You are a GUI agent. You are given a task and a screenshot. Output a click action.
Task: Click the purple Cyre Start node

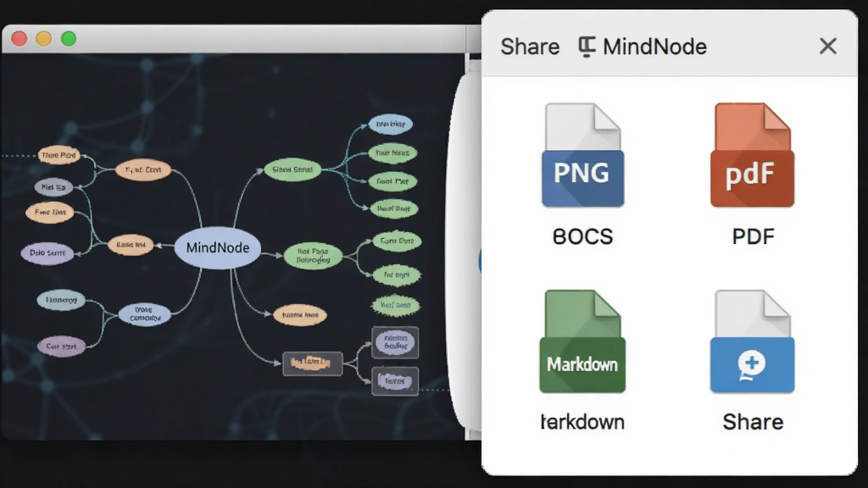61,347
